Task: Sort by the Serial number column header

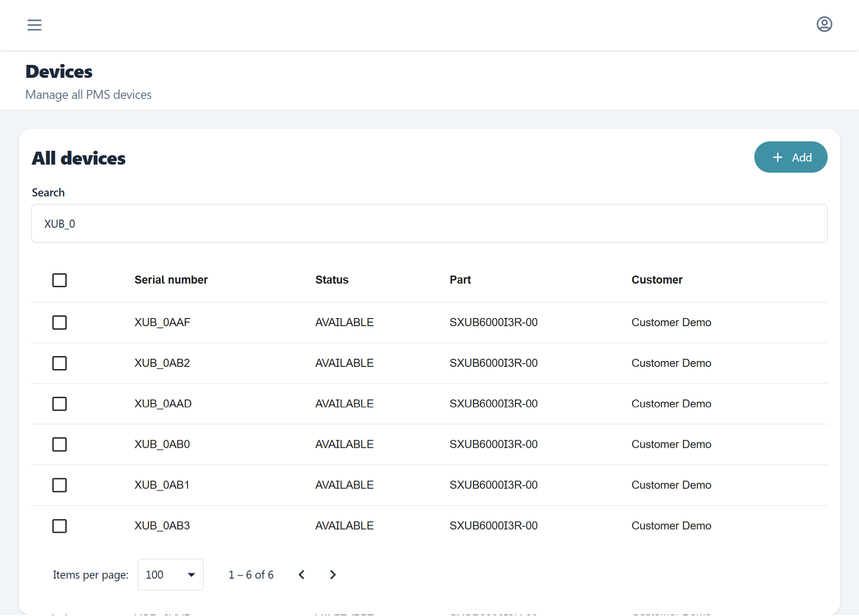Action: [x=171, y=280]
